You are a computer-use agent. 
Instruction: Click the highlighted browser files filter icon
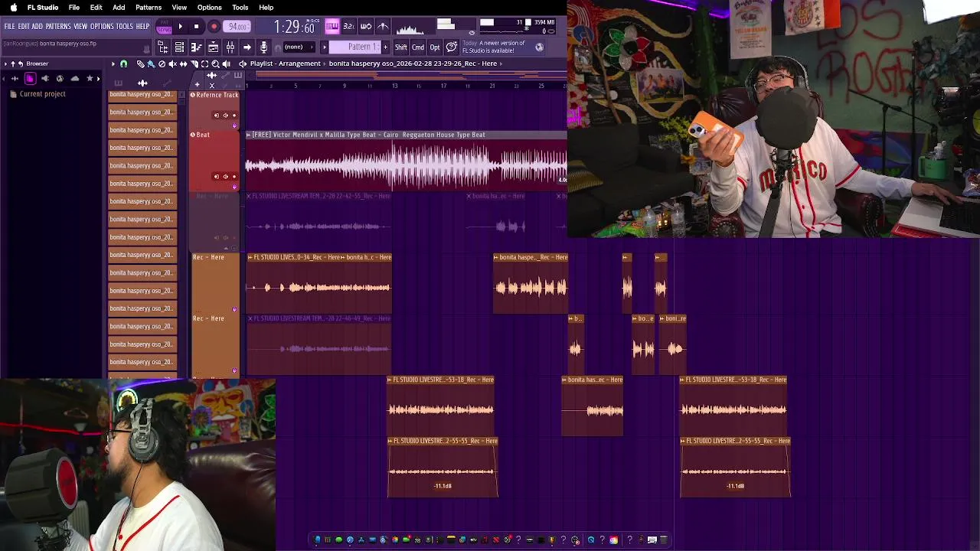pyautogui.click(x=30, y=79)
